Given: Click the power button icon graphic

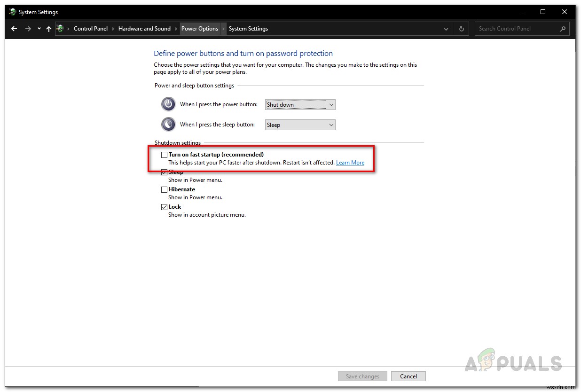Looking at the screenshot, I should pos(168,104).
